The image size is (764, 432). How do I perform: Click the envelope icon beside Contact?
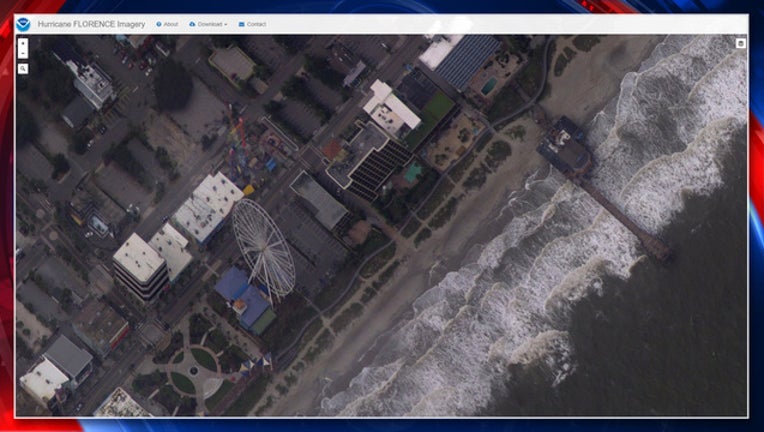tap(242, 24)
